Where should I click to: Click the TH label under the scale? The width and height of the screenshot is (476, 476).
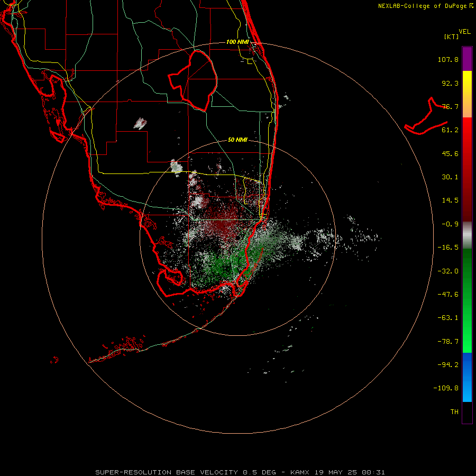coord(454,412)
